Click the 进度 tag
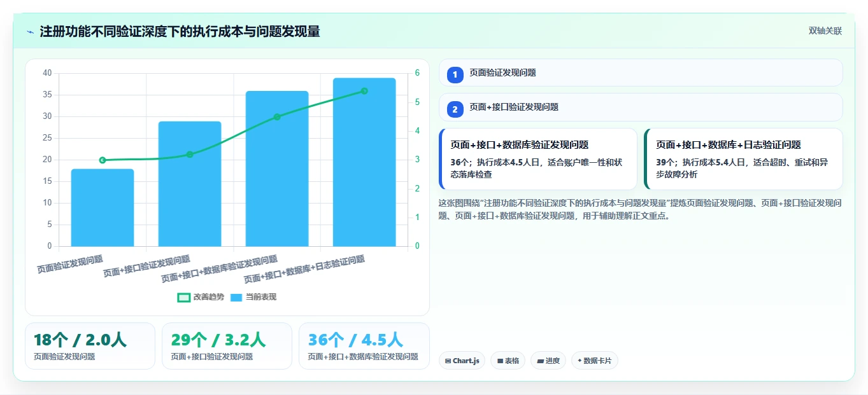868x395 pixels. pyautogui.click(x=548, y=361)
